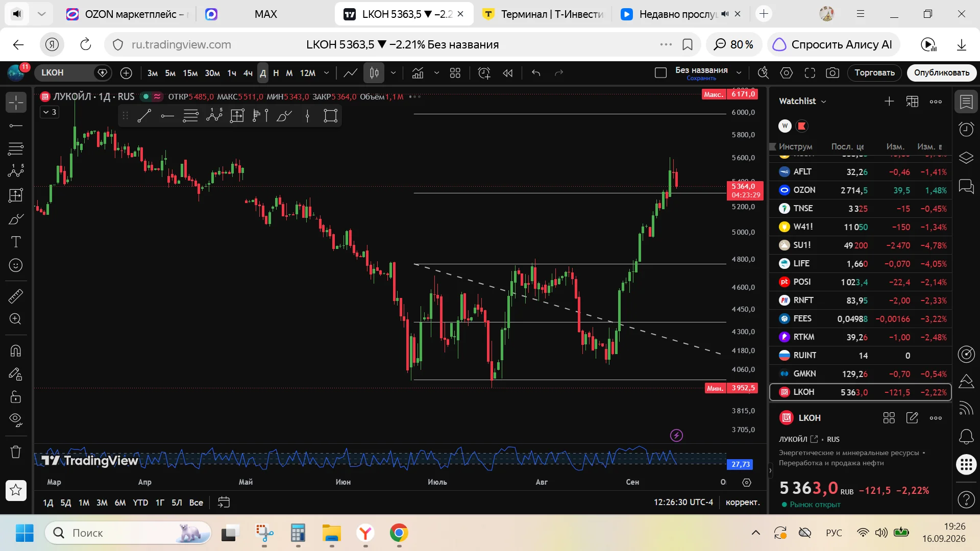980x551 pixels.
Task: Toggle the green status dot in legend
Action: (146, 96)
